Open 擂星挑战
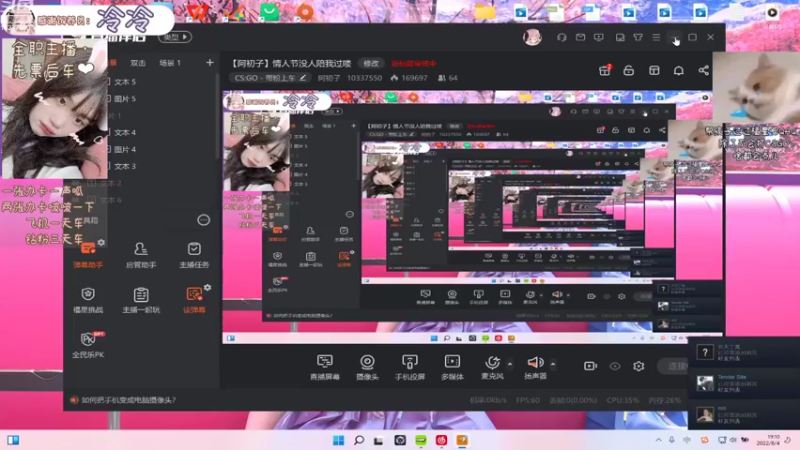This screenshot has width=800, height=450. 88,300
